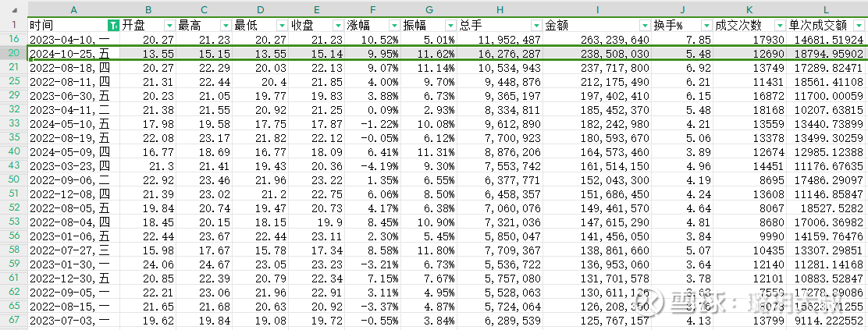The image size is (868, 330).
Task: Open the 最低 filter dropdown
Action: coord(283,26)
